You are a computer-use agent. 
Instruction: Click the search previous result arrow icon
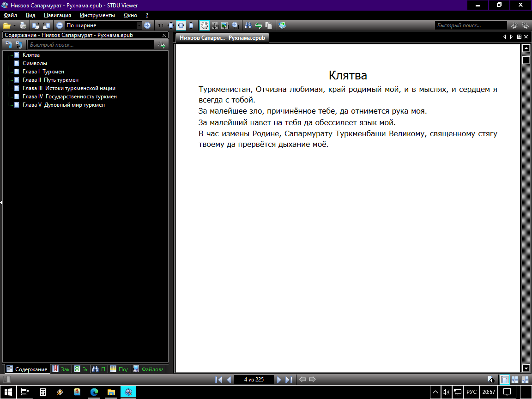pyautogui.click(x=514, y=25)
